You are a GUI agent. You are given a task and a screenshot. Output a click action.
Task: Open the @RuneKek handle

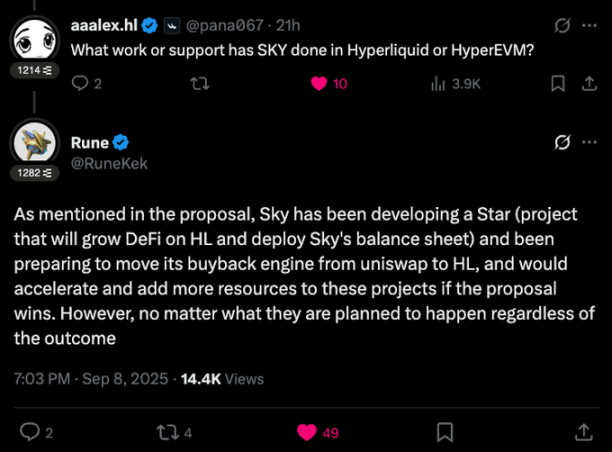pyautogui.click(x=110, y=163)
